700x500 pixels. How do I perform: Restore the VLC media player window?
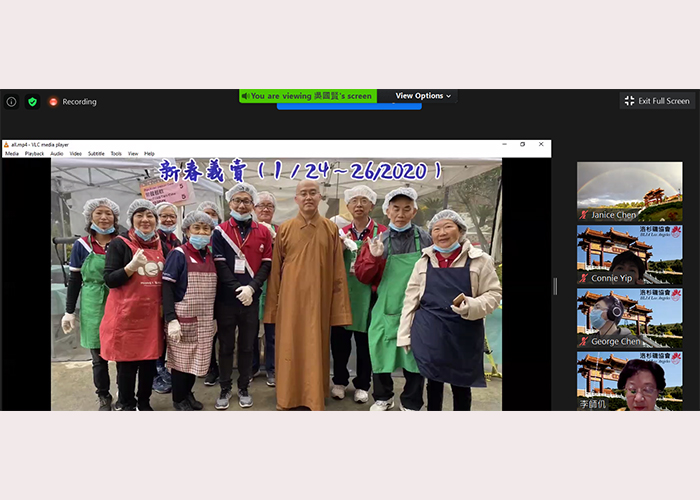pos(522,144)
